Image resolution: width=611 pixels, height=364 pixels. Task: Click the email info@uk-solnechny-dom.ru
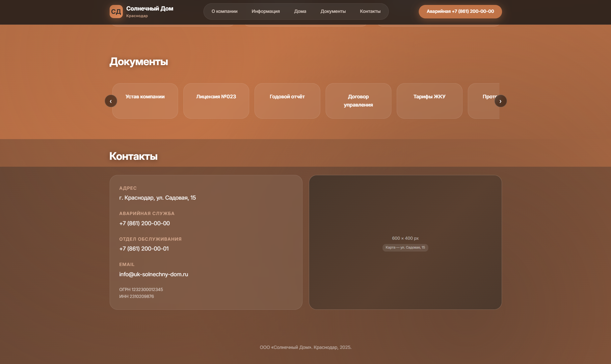[154, 274]
